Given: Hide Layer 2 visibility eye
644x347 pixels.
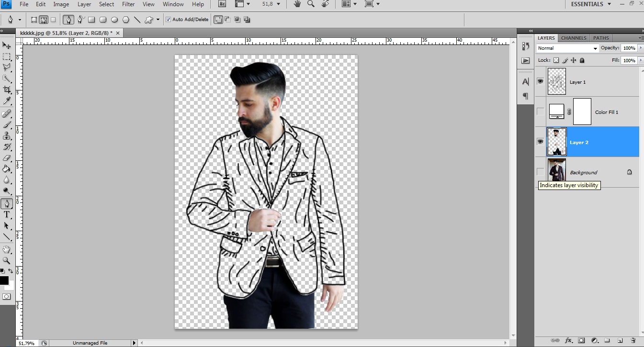Looking at the screenshot, I should click(x=540, y=142).
